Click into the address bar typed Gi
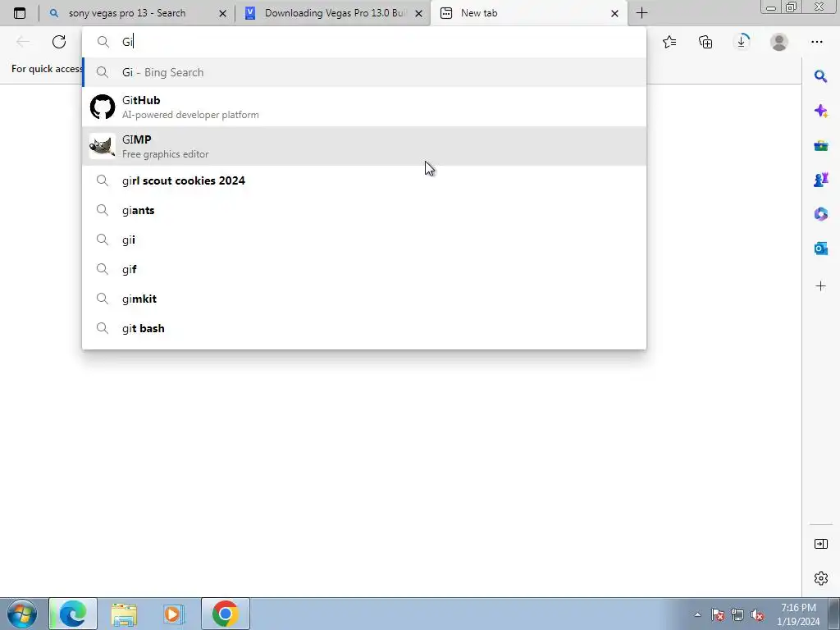The image size is (840, 630). pyautogui.click(x=364, y=42)
